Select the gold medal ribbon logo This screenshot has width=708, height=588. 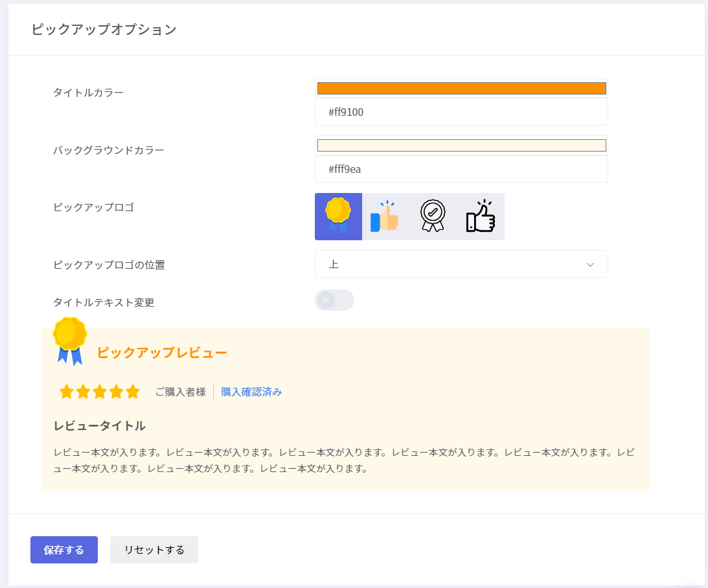pos(338,216)
